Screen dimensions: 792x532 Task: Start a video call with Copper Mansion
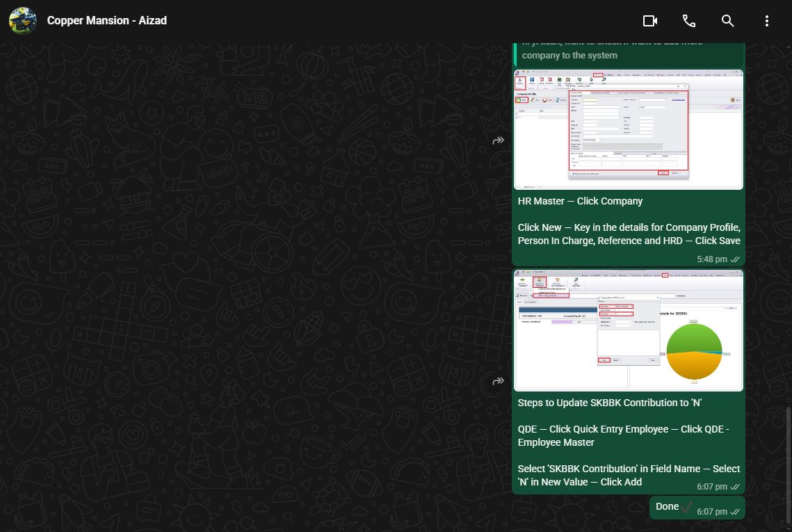coord(649,21)
